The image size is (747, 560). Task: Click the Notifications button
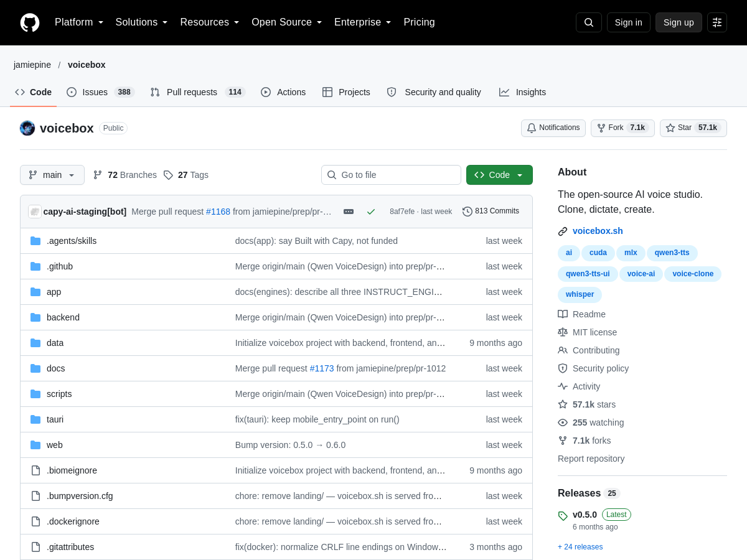553,128
